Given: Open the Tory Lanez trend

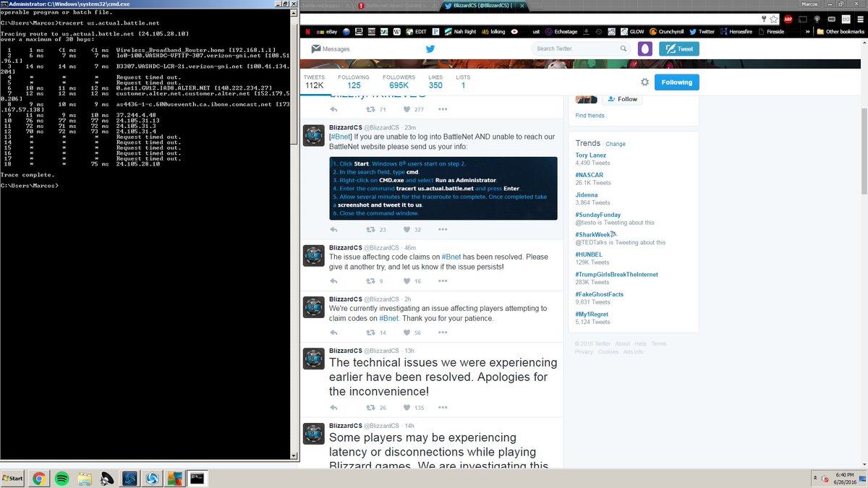Looking at the screenshot, I should [x=591, y=155].
